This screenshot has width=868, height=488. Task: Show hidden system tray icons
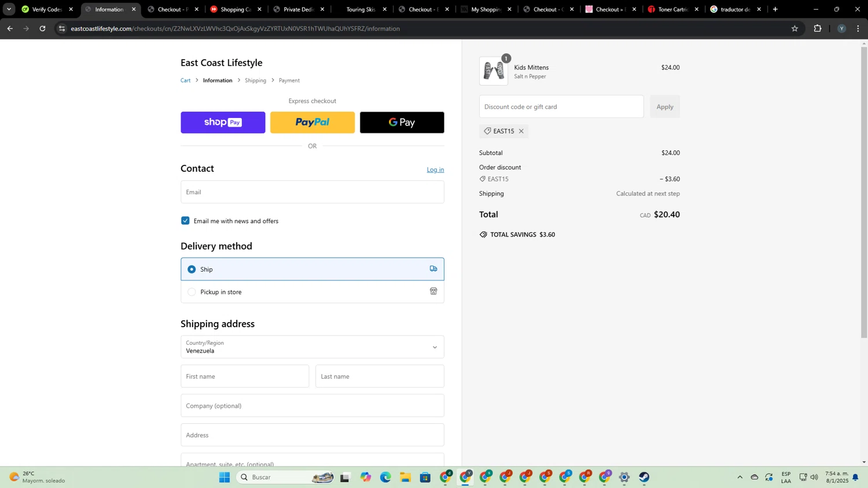coord(740,477)
